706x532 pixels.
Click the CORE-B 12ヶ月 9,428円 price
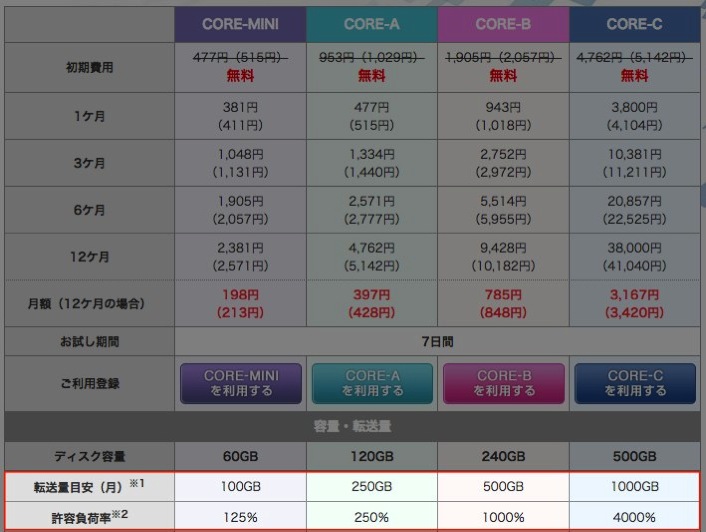click(503, 248)
